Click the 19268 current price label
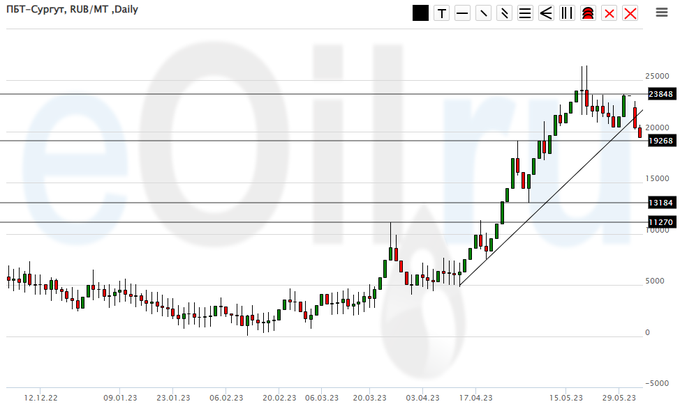The width and height of the screenshot is (680, 411). tap(659, 141)
